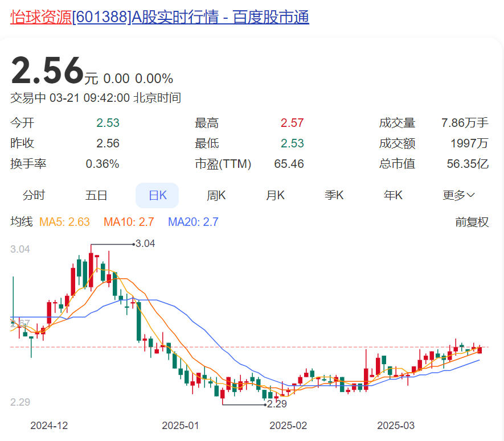Viewport: 504px width, 441px height.
Task: Click the 2024-12 date axis label
Action: 49,426
